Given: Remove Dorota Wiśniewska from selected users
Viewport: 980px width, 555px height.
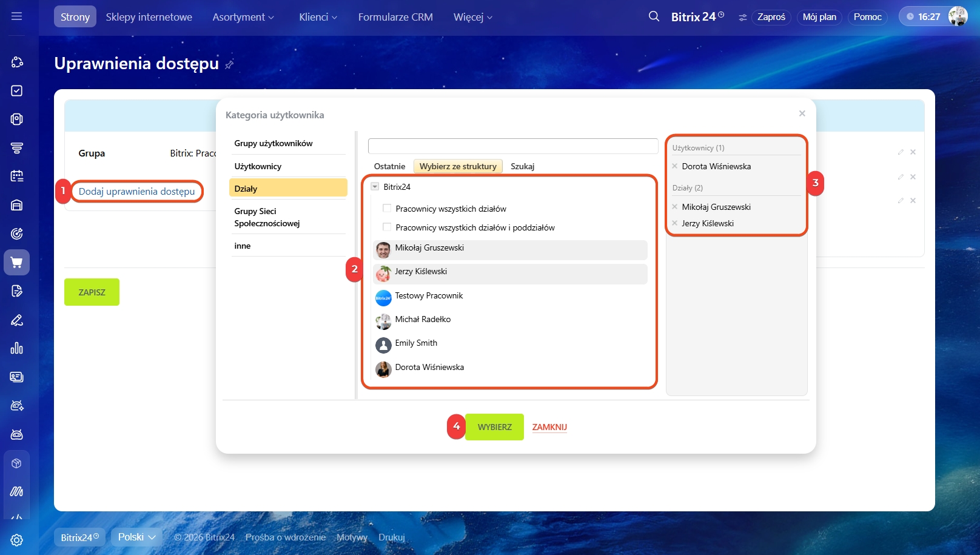Looking at the screenshot, I should 674,166.
